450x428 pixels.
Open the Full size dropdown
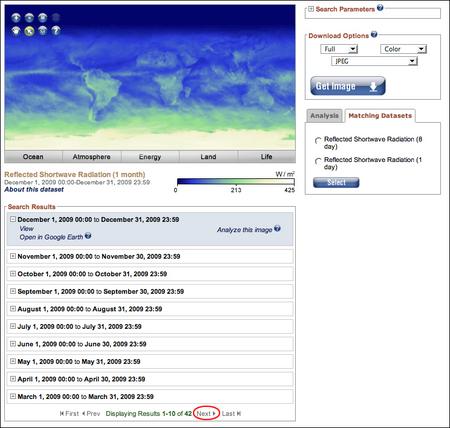(x=339, y=49)
